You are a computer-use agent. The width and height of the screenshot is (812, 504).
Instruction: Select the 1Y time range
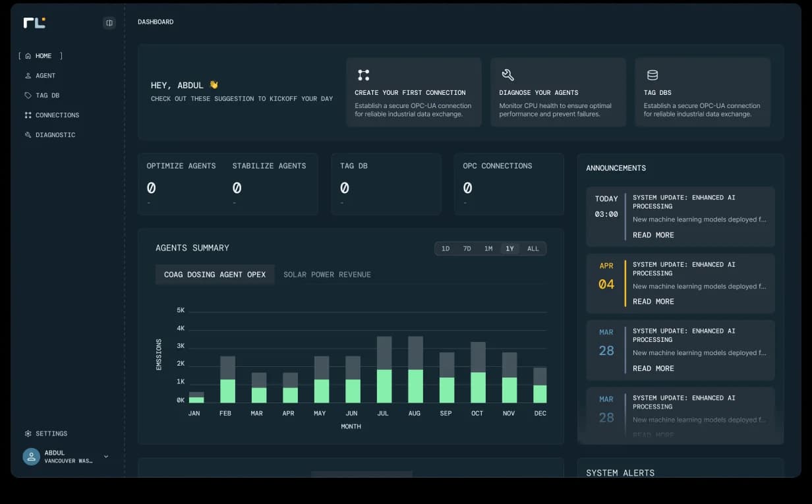(x=509, y=248)
